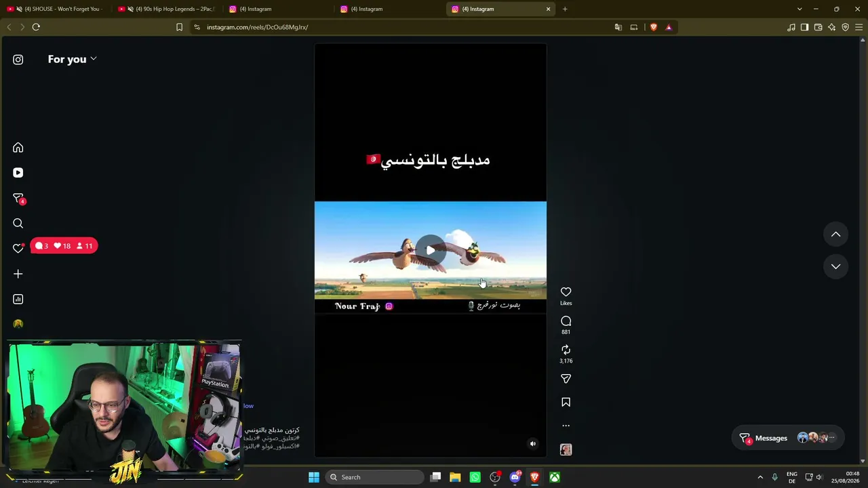Open the Nour Fraj Instagram handle on the reel

click(x=363, y=306)
